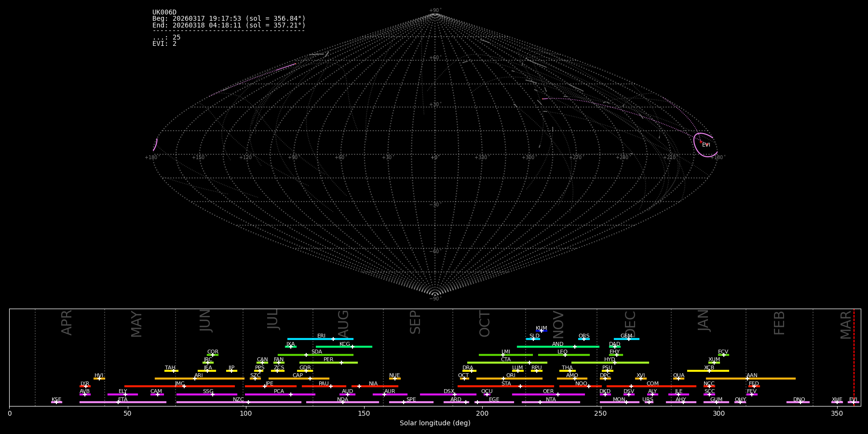Select the ARI shower label
868x434 pixels.
199,375
